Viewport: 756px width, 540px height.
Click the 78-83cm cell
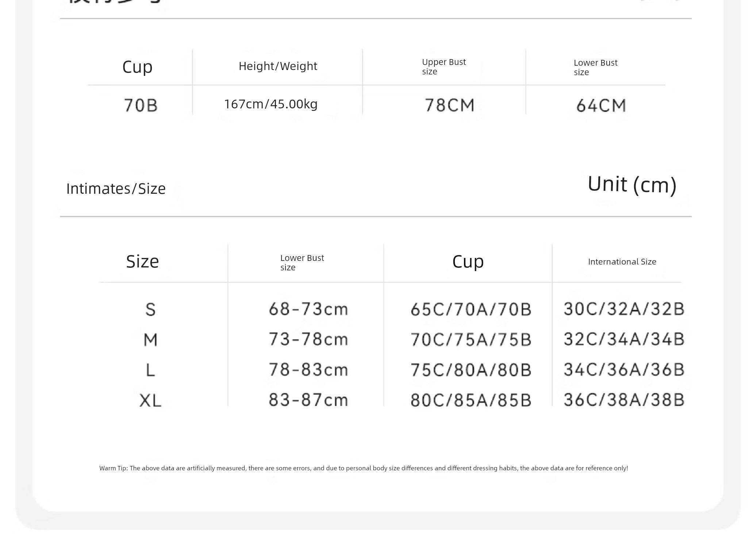(x=308, y=370)
